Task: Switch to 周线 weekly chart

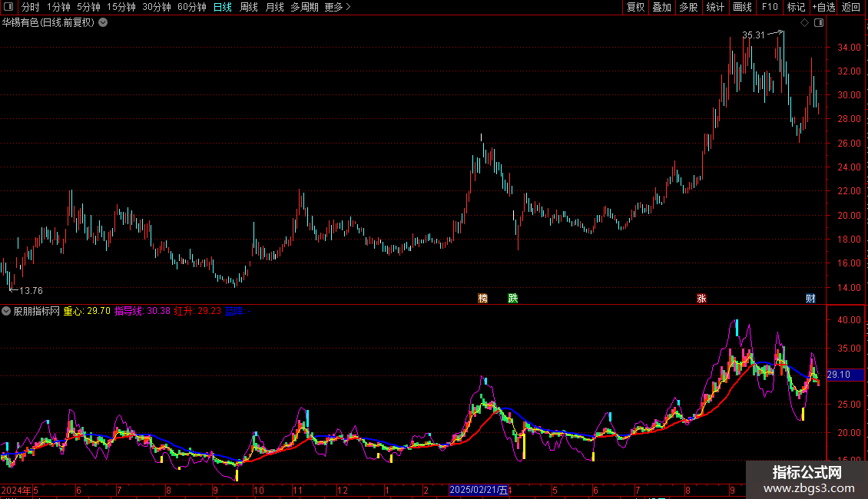Action: (249, 7)
